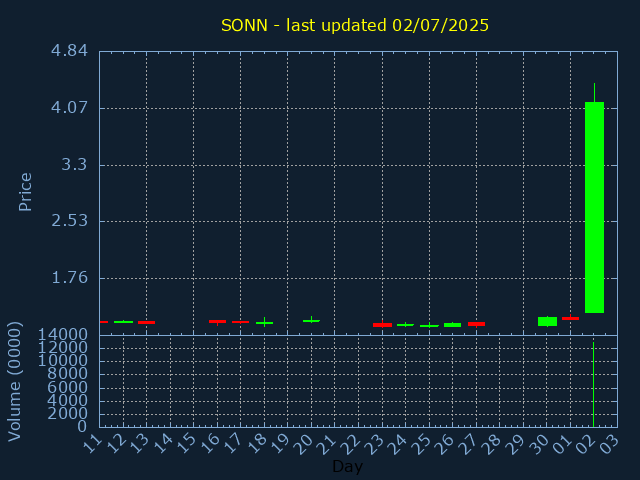
Task: Select the red candlestick on day 13
Action: 147,322
